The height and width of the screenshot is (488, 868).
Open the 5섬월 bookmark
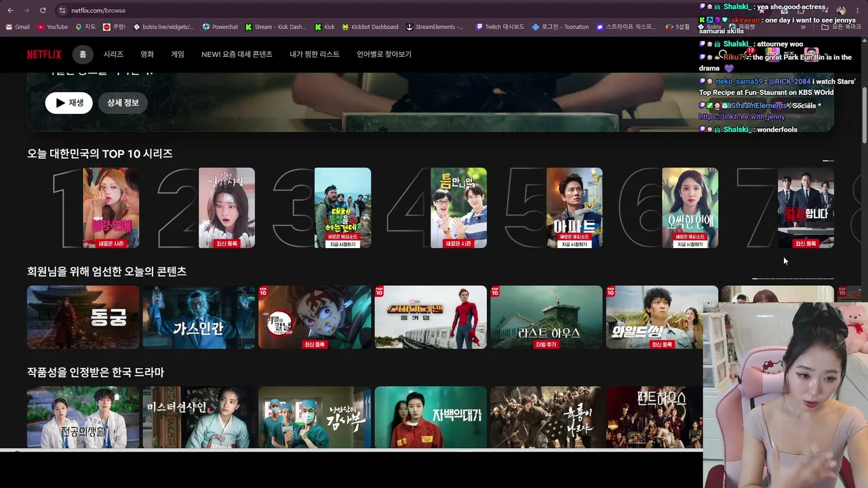click(x=677, y=27)
